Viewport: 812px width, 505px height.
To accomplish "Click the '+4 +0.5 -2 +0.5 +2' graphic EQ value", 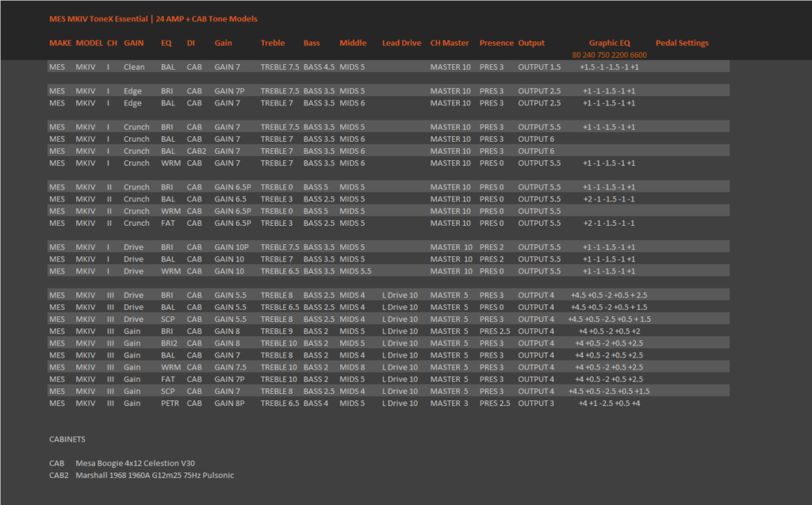I will coord(609,331).
